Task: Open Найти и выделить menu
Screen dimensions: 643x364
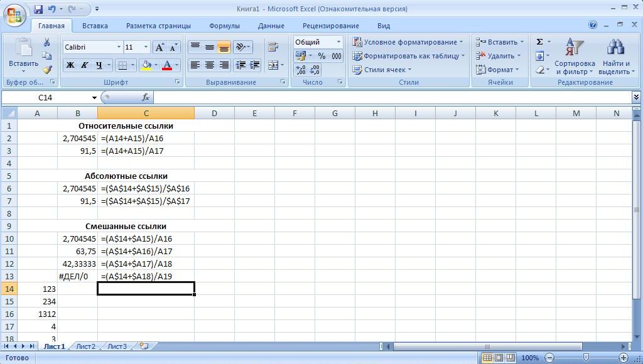Action: (616, 56)
